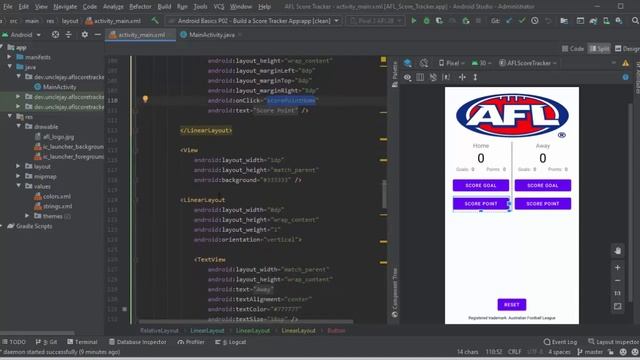The width and height of the screenshot is (640, 360).
Task: Click the hammer build icon in navigation bar
Action: coord(155,20)
